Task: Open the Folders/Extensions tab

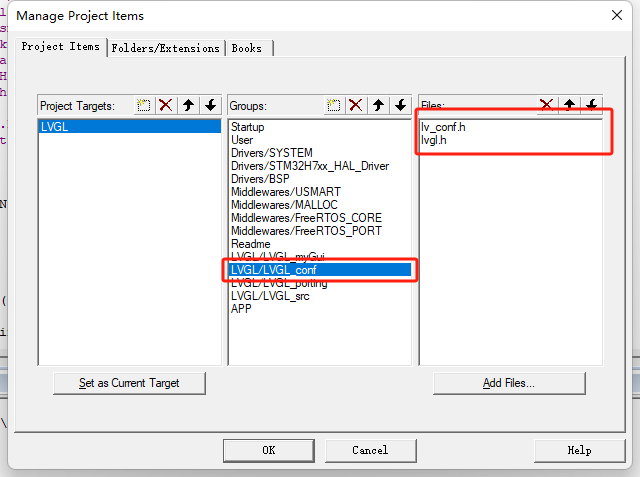Action: (165, 49)
